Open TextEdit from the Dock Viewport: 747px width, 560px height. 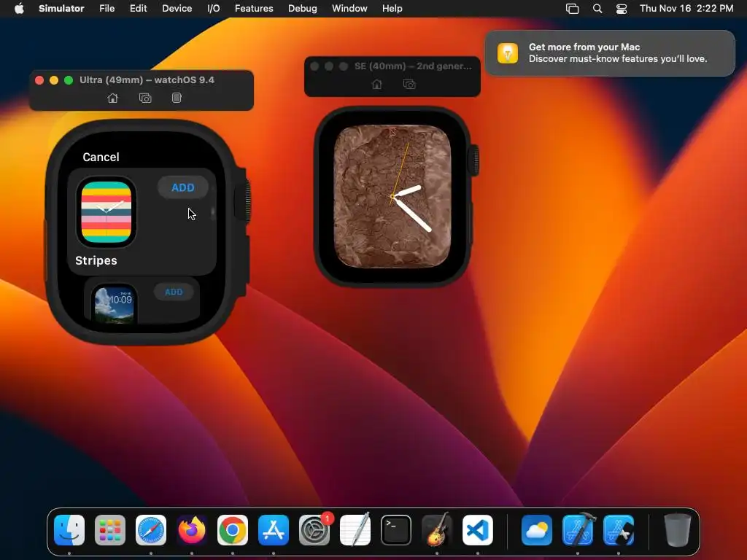click(355, 529)
